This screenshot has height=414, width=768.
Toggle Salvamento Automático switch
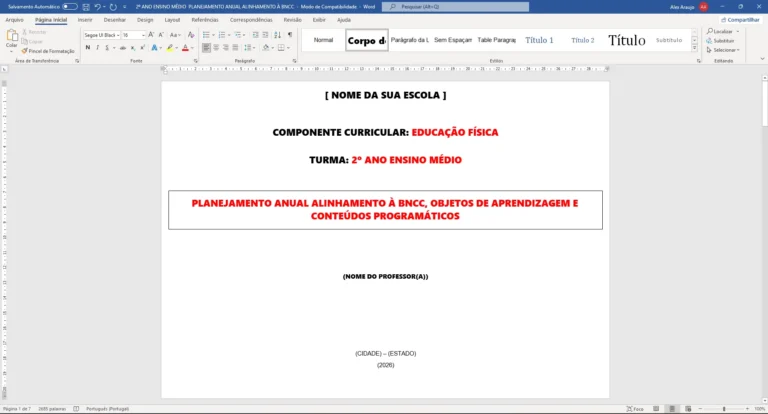point(70,7)
